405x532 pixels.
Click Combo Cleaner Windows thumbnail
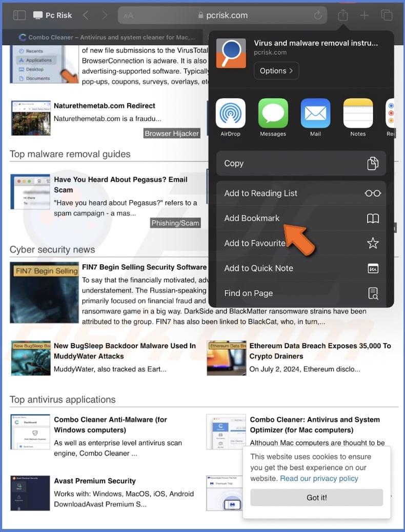[x=30, y=432]
